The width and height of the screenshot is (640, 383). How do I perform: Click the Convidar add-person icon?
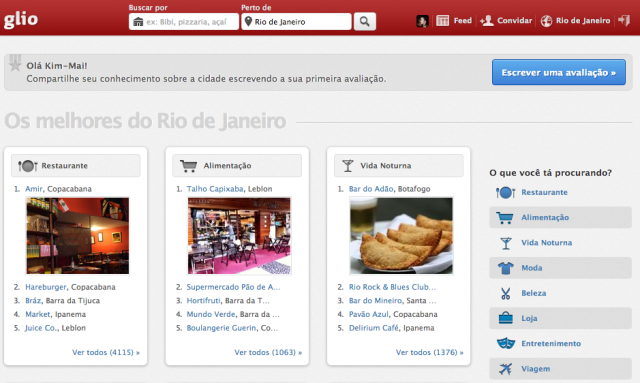pyautogui.click(x=487, y=20)
